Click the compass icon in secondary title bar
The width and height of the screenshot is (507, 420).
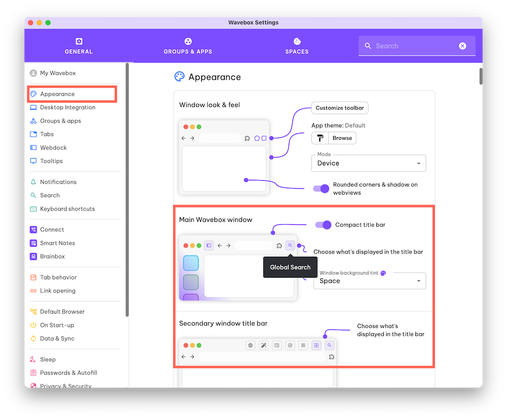click(290, 346)
